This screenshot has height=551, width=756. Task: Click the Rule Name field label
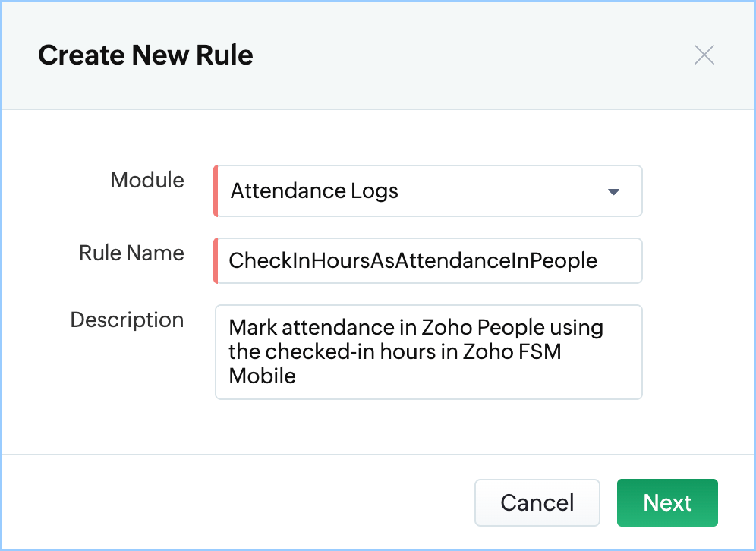click(131, 253)
